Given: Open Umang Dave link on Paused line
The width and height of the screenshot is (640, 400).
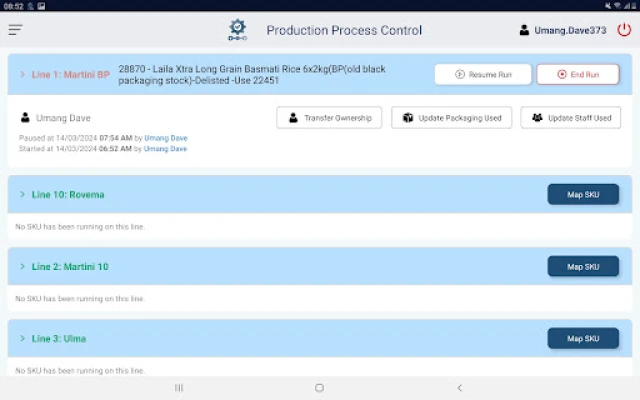Looking at the screenshot, I should [x=166, y=137].
